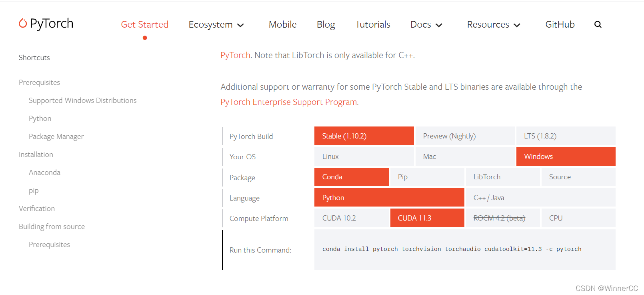Pick Python as the language

tap(389, 197)
